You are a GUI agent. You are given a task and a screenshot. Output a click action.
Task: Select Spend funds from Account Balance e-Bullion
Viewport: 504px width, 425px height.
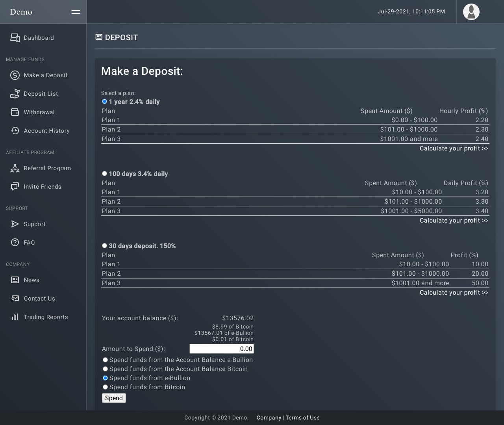(x=105, y=360)
